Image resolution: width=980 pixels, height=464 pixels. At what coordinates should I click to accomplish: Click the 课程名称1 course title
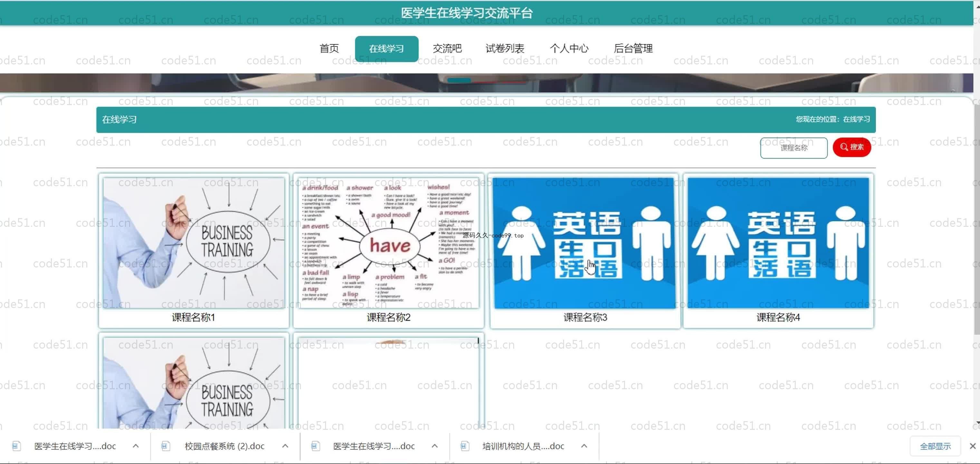[x=194, y=317]
